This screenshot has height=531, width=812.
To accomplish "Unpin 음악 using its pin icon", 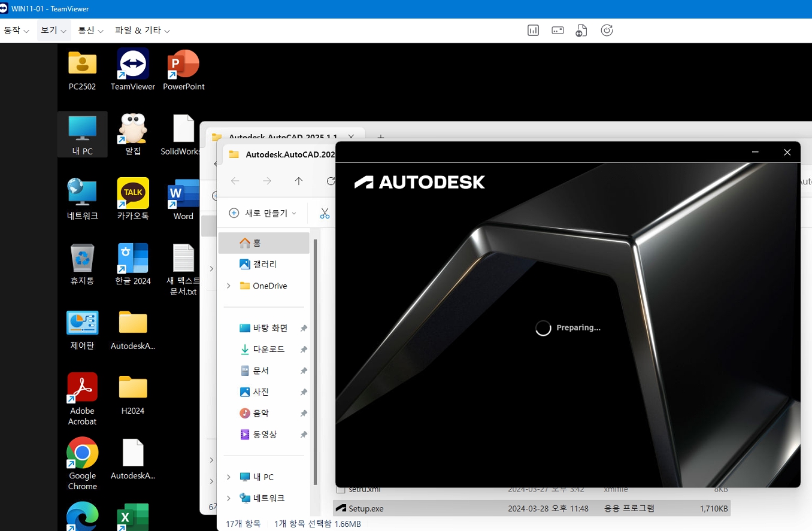I will click(304, 413).
